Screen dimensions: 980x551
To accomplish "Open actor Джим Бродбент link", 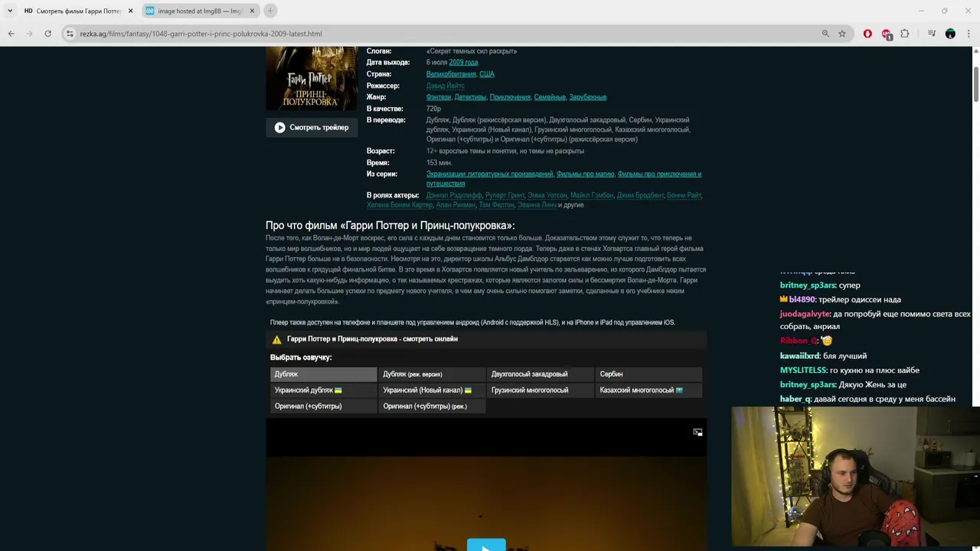I will click(x=640, y=195).
